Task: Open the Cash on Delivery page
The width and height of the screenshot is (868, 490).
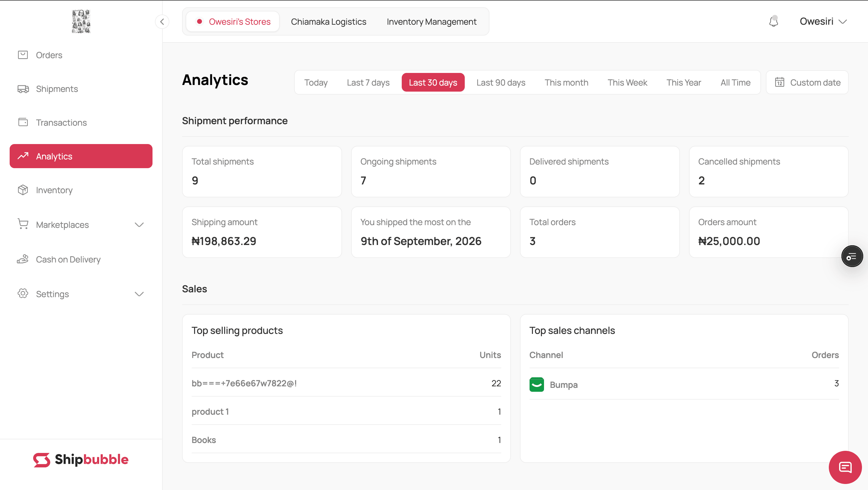Action: point(81,259)
